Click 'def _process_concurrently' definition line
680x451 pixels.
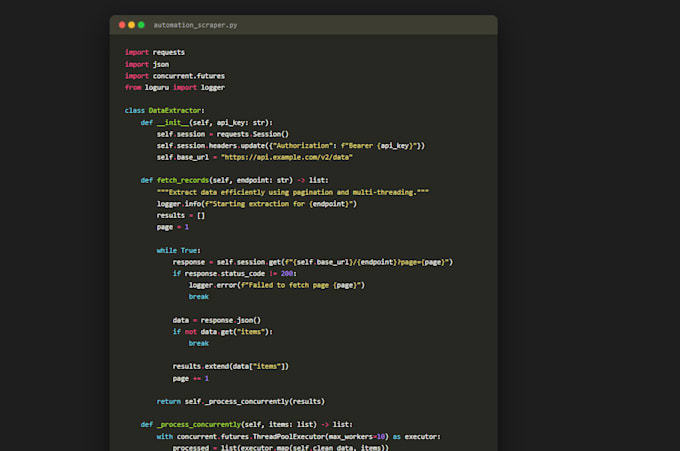[246, 425]
